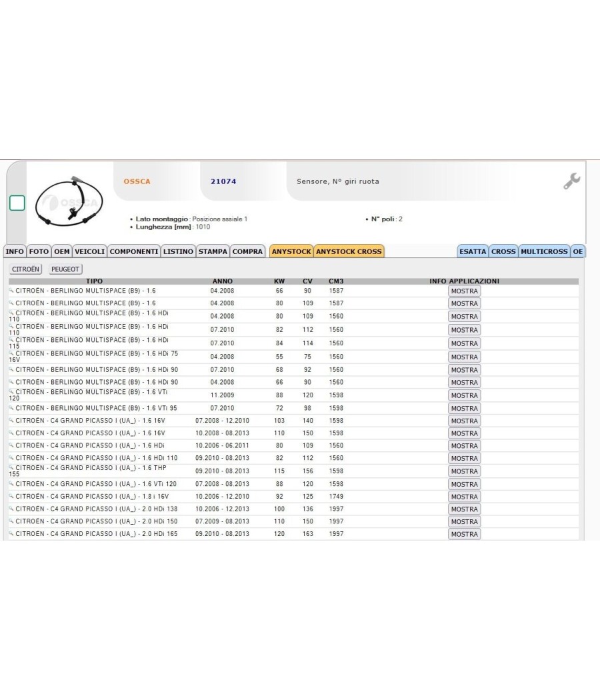This screenshot has height=700, width=600.
Task: Click MOSTRA for Berlingo 1.6 HDi 75 16V
Action: 464,357
